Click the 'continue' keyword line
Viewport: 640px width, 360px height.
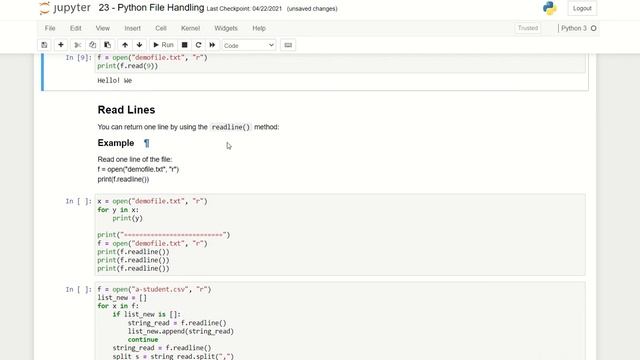(x=143, y=340)
